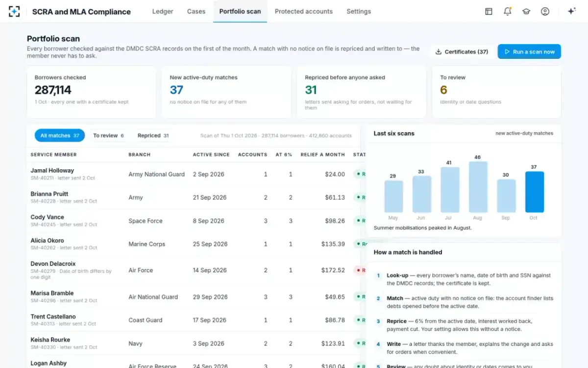Open Devon Delacroix service member row

click(194, 270)
